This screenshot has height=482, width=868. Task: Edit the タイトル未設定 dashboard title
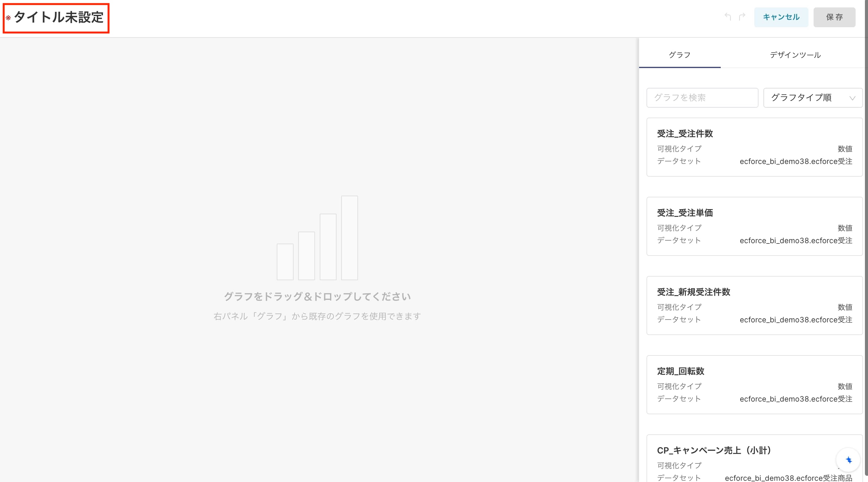click(59, 18)
